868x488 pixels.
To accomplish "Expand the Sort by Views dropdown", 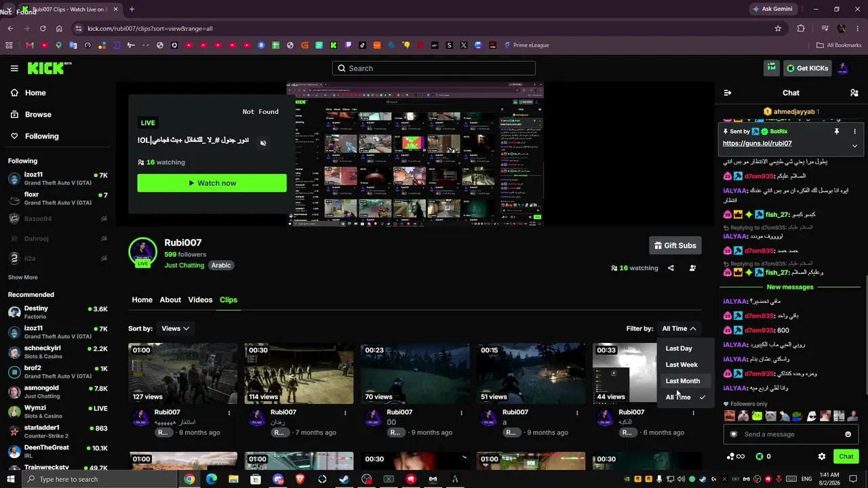I will [175, 329].
